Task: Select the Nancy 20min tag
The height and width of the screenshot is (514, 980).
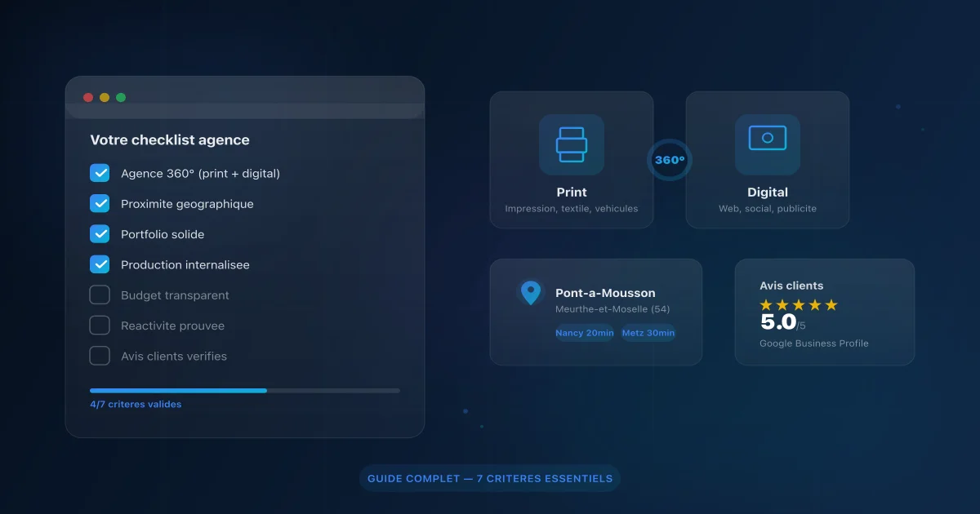Action: coord(584,333)
